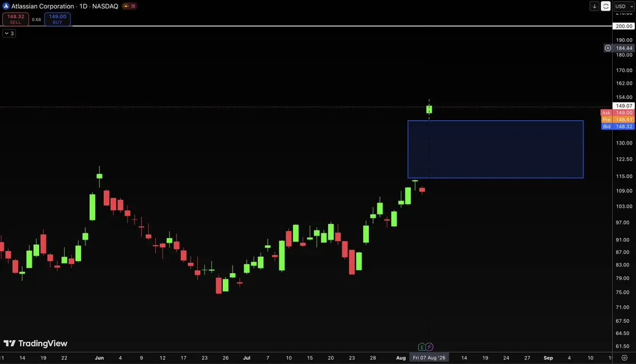This screenshot has height=364, width=636.
Task: Click the Jun label on time axis
Action: click(99, 358)
